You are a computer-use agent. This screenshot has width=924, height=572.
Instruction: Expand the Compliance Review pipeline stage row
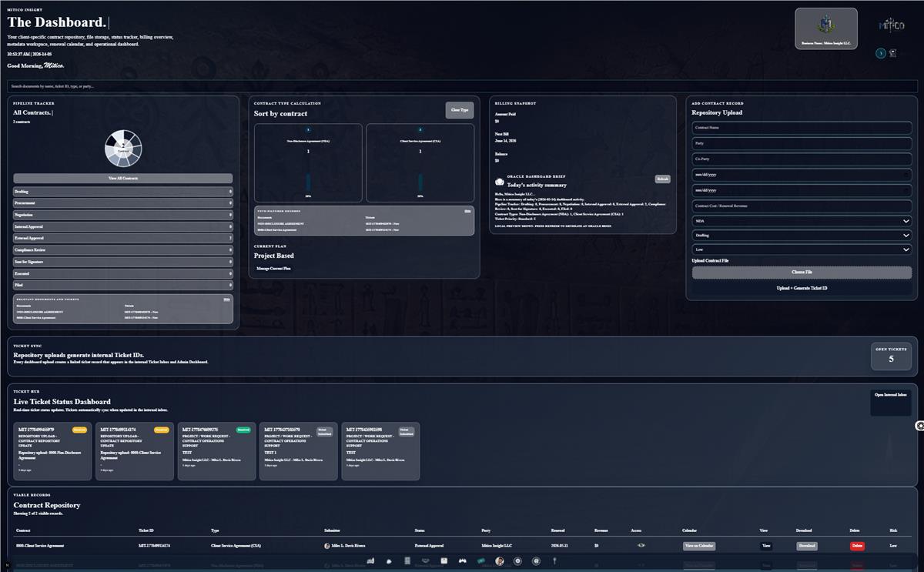click(x=123, y=250)
